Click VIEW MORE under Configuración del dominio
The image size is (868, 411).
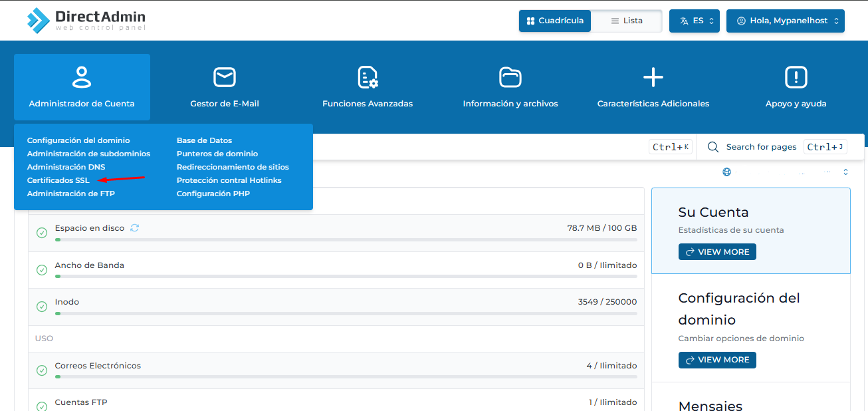[717, 360]
